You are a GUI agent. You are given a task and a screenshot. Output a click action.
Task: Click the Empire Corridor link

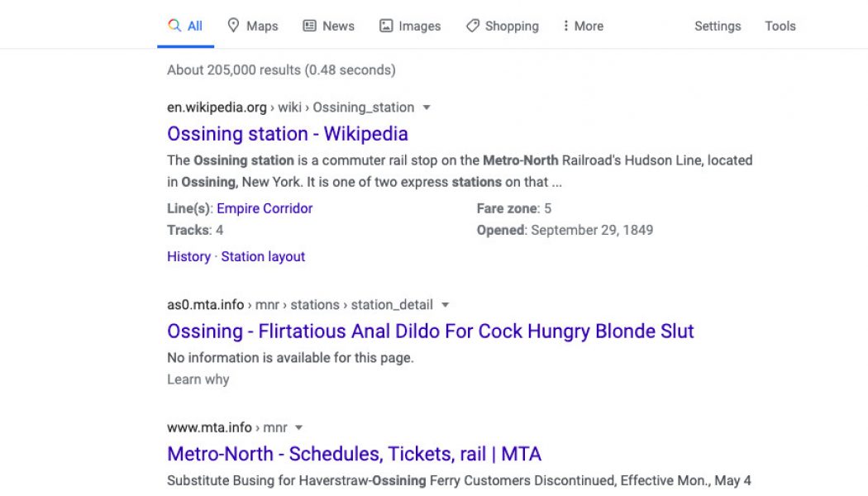264,208
